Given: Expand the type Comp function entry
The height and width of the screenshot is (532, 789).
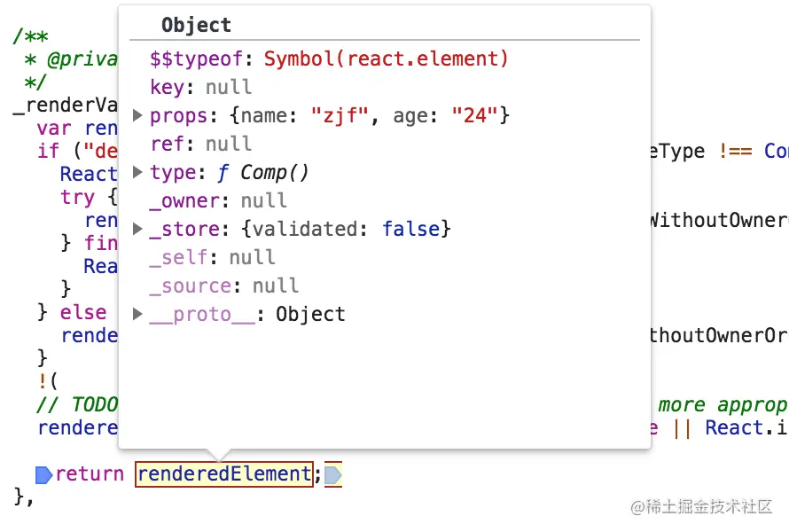Looking at the screenshot, I should point(137,172).
